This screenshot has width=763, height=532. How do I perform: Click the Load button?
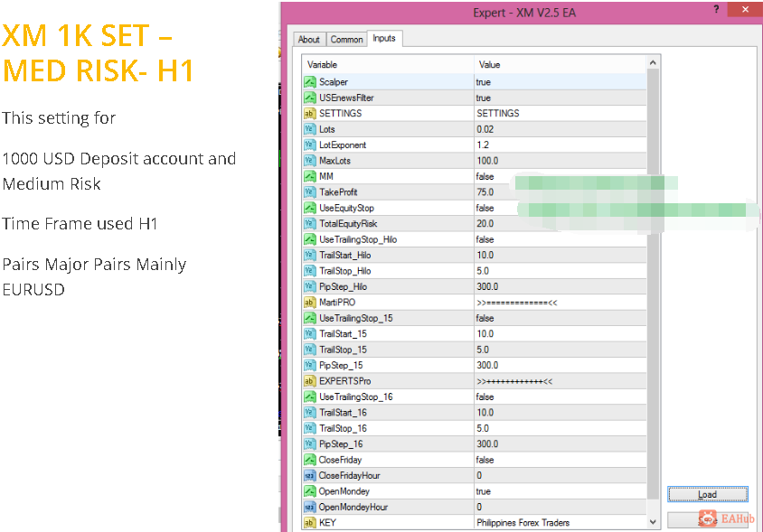pyautogui.click(x=708, y=495)
